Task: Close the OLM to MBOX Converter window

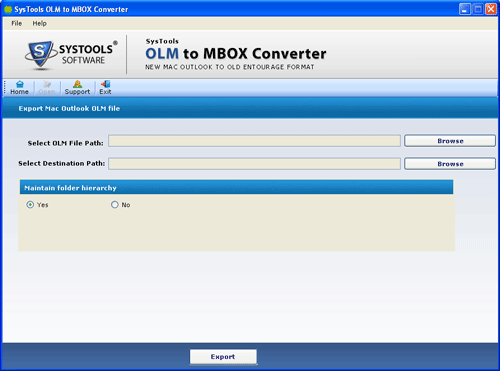Action: [491, 9]
